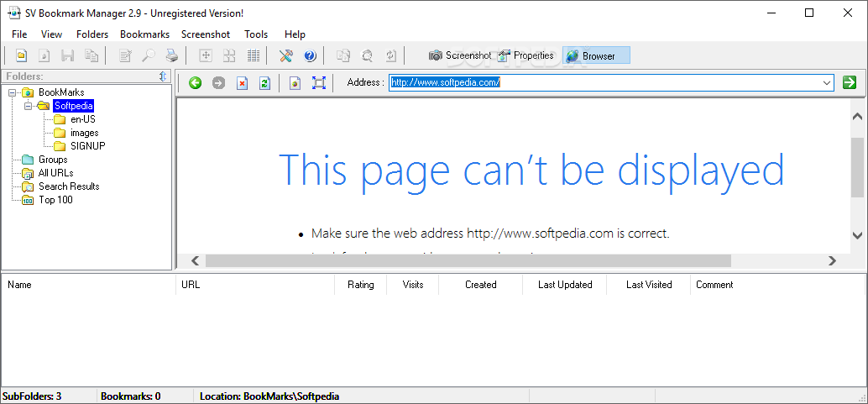The image size is (868, 404).
Task: Click the refresh document toolbar icon
Action: 391,55
